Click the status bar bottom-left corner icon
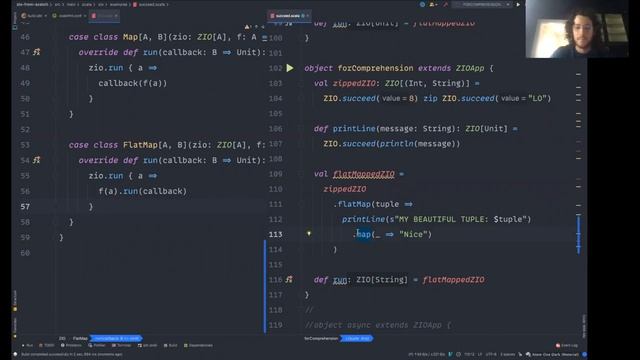640x360 pixels. (x=15, y=354)
